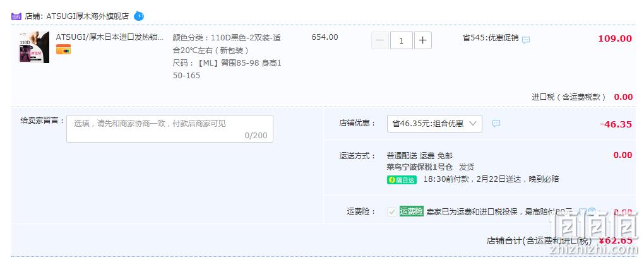Click the discount amount -46.35
The width and height of the screenshot is (644, 260).
616,124
